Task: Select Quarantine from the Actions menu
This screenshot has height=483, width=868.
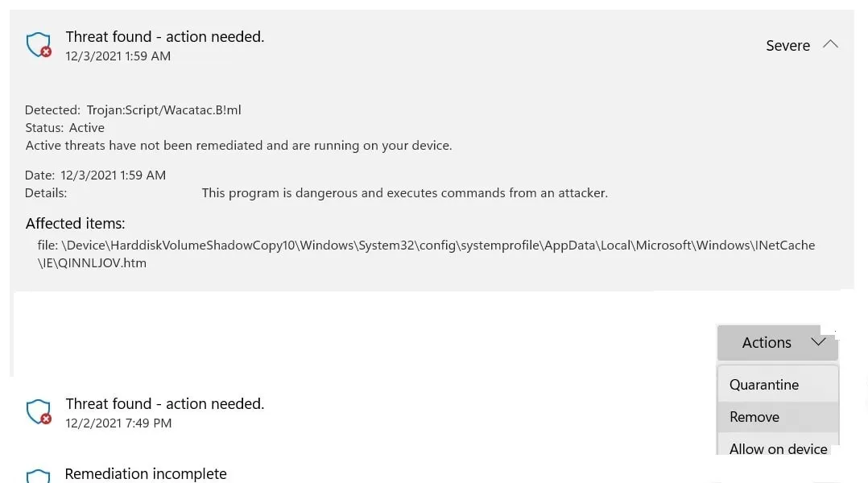Action: tap(763, 385)
